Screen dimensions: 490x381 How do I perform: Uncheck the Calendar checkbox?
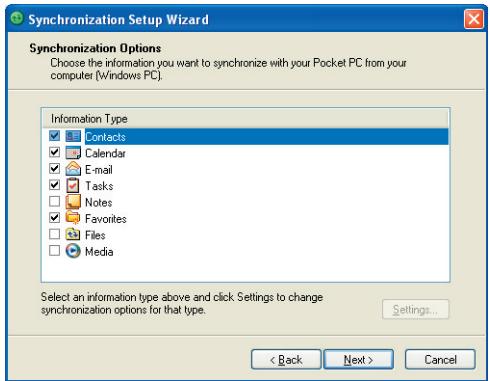(x=54, y=152)
